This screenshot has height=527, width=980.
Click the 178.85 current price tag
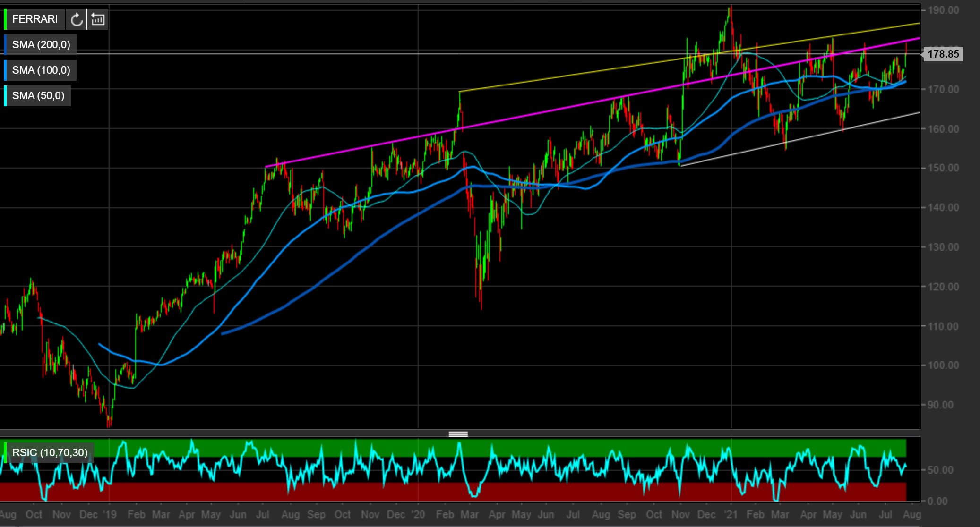(943, 54)
